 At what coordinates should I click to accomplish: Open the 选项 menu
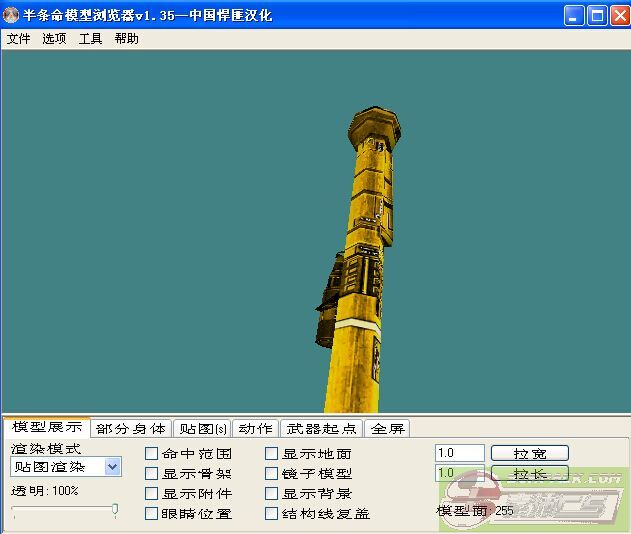click(54, 39)
